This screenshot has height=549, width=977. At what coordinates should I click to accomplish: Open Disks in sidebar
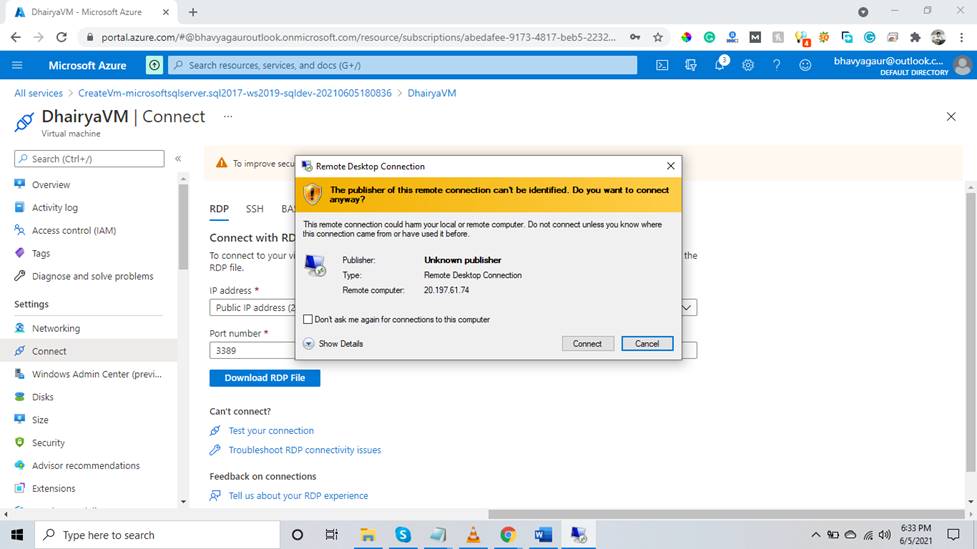pos(42,397)
